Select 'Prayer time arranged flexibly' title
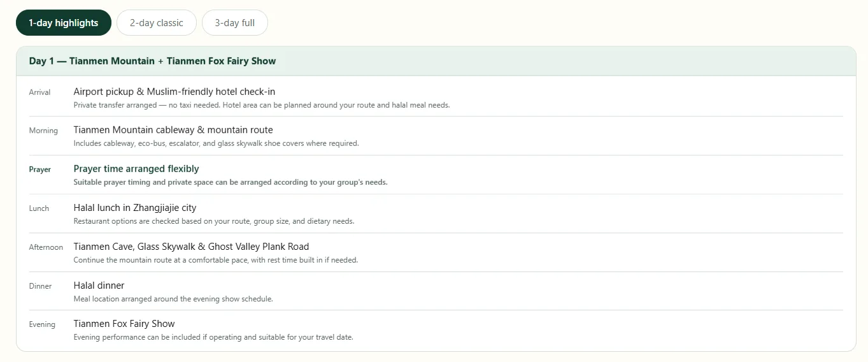 click(x=136, y=169)
